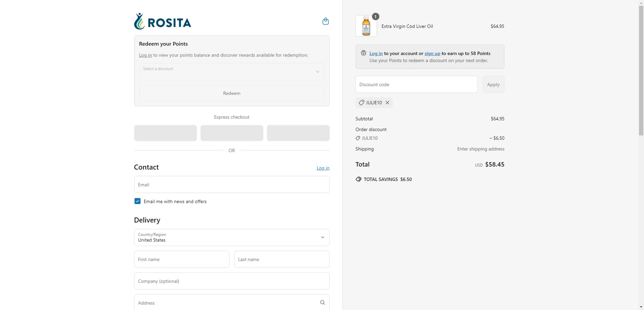Open the Country/Region dropdown

pos(232,238)
